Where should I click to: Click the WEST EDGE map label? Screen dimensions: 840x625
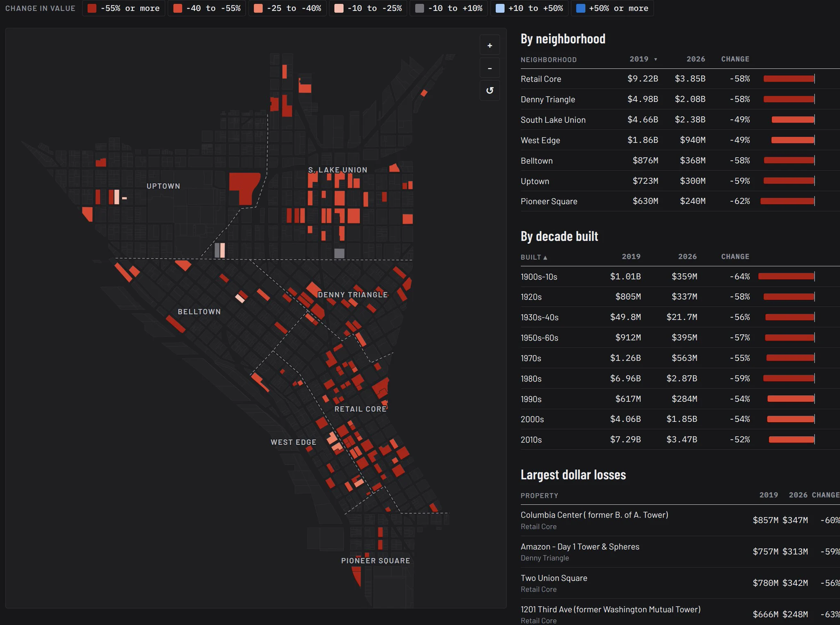click(x=293, y=442)
